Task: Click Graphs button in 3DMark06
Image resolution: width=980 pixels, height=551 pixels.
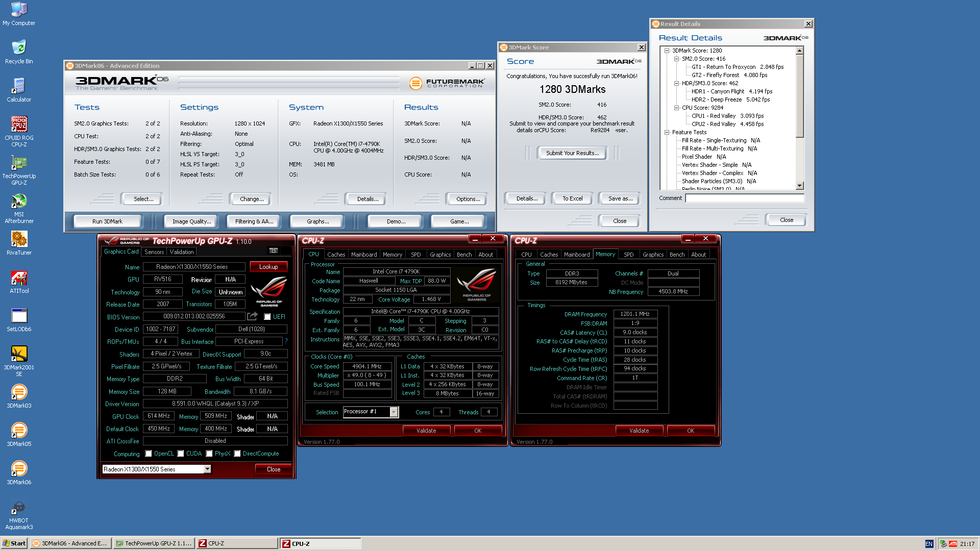Action: (317, 221)
